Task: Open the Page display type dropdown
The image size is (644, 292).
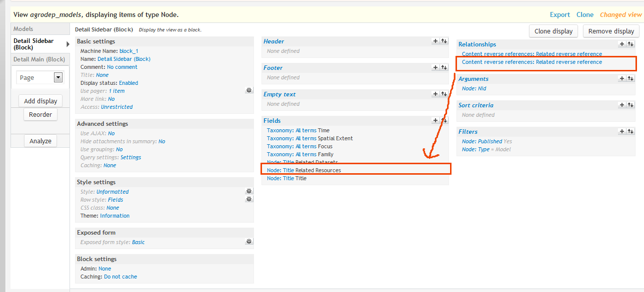Action: pos(58,77)
